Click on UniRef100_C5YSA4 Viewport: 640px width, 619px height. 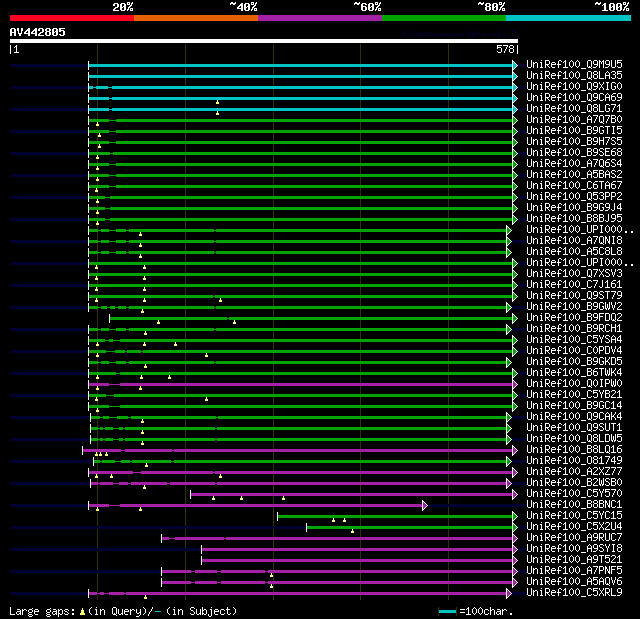(574, 340)
